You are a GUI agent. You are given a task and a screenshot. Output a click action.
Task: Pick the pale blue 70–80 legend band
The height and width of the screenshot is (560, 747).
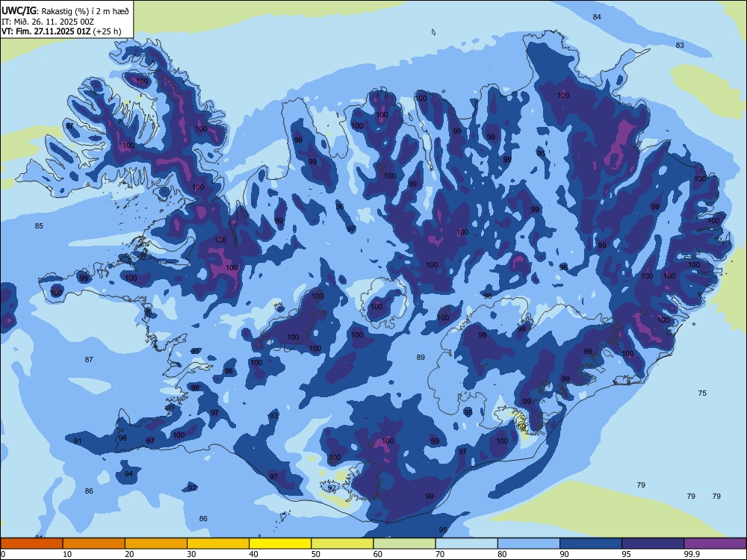pyautogui.click(x=466, y=544)
